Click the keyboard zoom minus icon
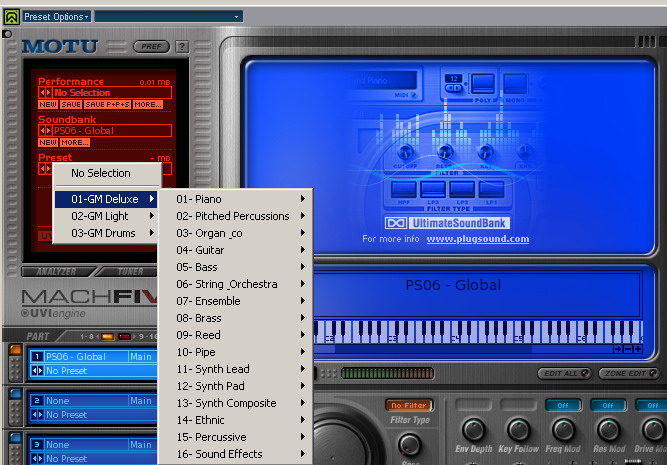The height and width of the screenshot is (465, 667). pos(627,349)
